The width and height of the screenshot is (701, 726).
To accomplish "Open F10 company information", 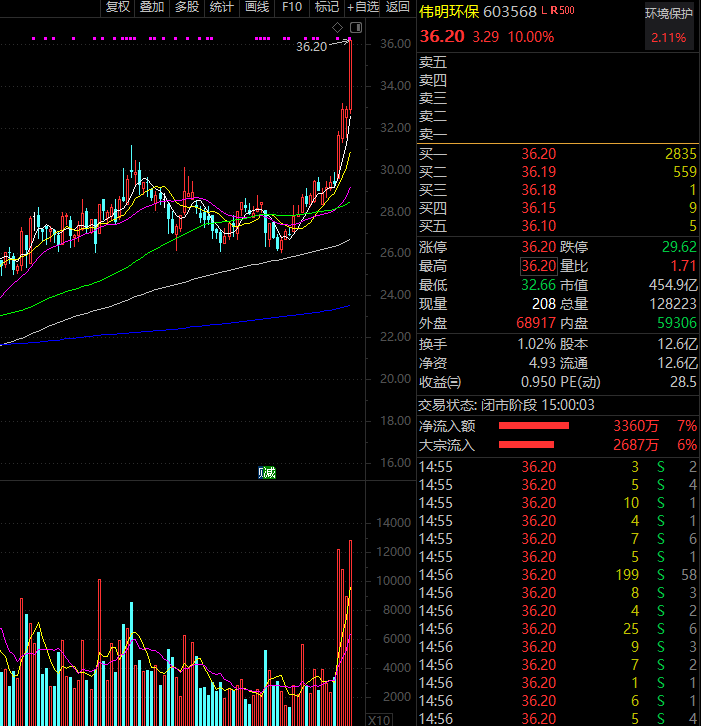I will tap(292, 7).
